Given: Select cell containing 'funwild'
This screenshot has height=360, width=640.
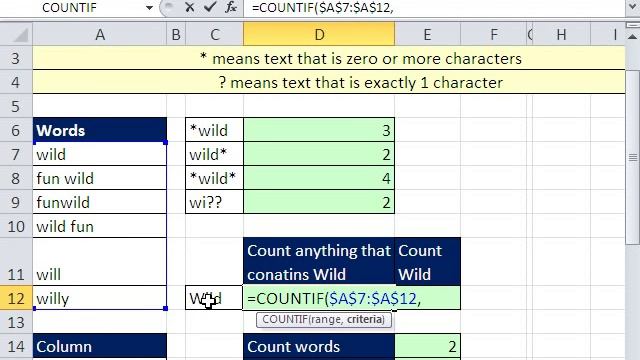Looking at the screenshot, I should tap(100, 202).
